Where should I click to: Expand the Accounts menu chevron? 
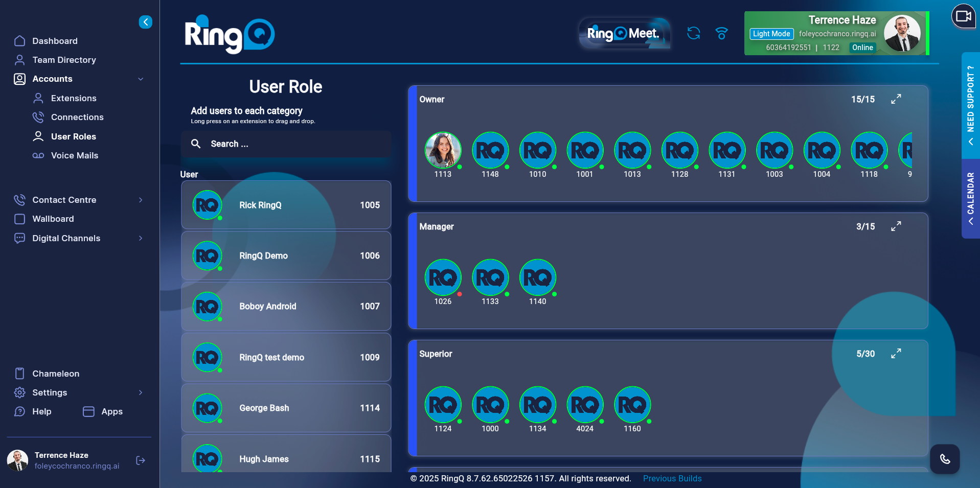pos(141,79)
